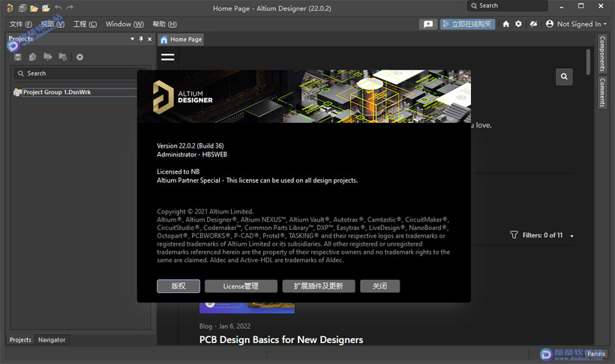
Task: Open PCB Design Basics for New Designers article
Action: (x=280, y=340)
